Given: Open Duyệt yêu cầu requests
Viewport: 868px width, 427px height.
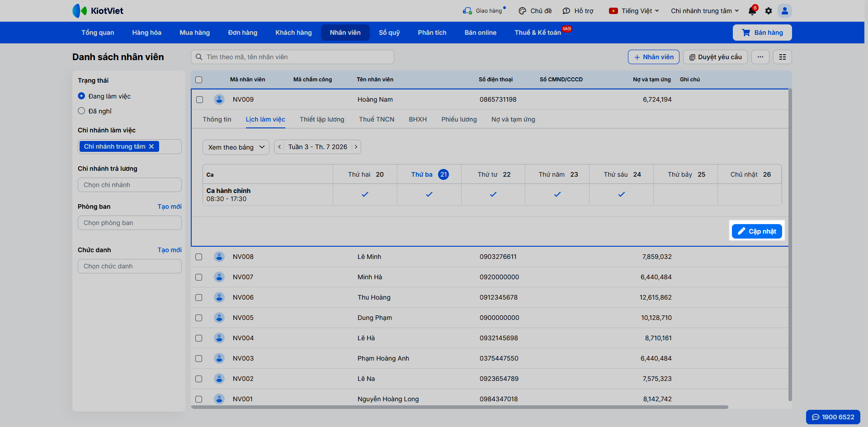Looking at the screenshot, I should (715, 57).
